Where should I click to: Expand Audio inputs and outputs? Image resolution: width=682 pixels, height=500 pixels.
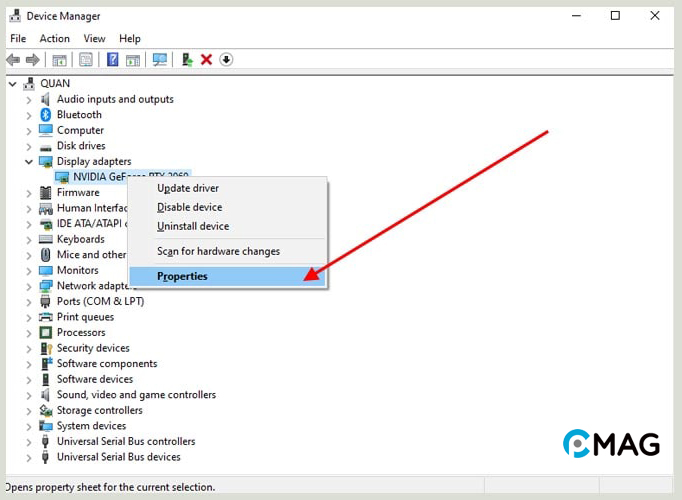29,100
